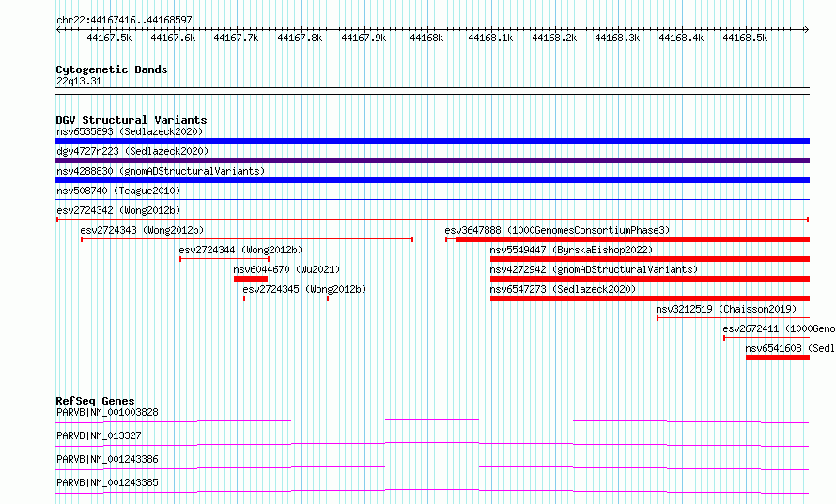The width and height of the screenshot is (836, 504).
Task: Click the chr22:44167416..44168597 region label
Action: tap(124, 21)
